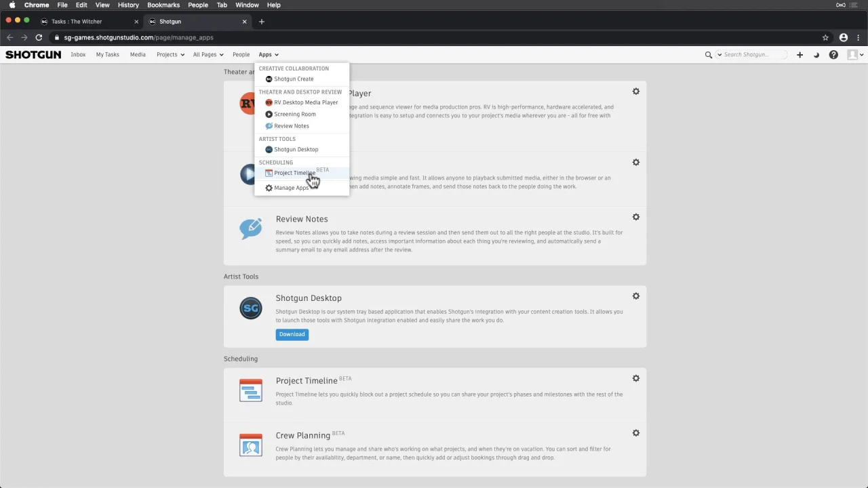Open settings gear for Shotgun Desktop card
The height and width of the screenshot is (488, 868).
click(636, 296)
